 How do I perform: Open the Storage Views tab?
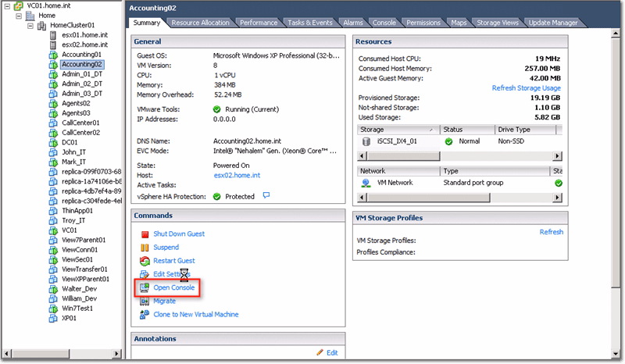498,23
